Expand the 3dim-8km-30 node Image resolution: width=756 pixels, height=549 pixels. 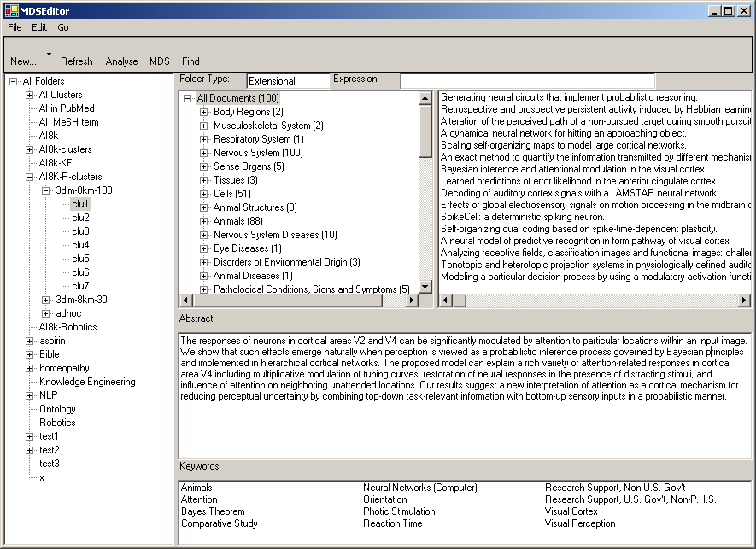point(46,301)
